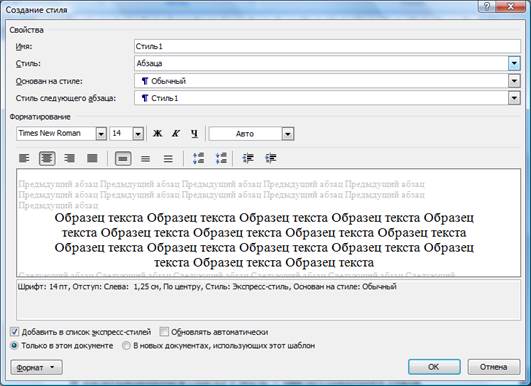This screenshot has width=531, height=386.
Task: Select 'В новых документах' radio option
Action: (126, 345)
